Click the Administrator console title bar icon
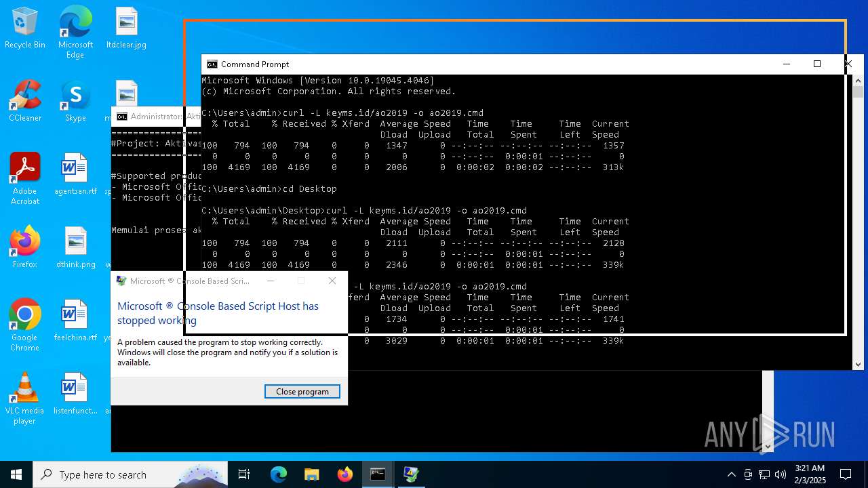 (x=121, y=117)
